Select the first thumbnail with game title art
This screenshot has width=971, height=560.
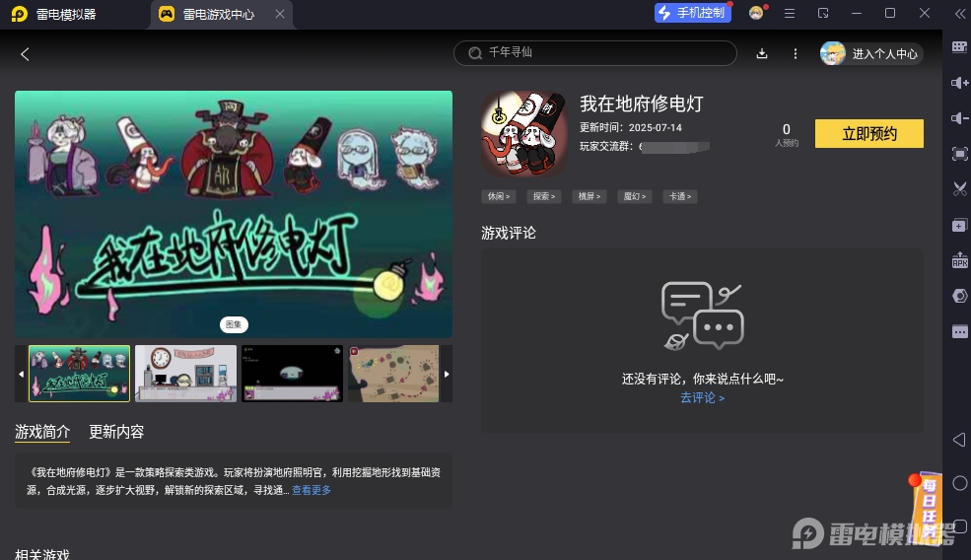click(x=79, y=374)
